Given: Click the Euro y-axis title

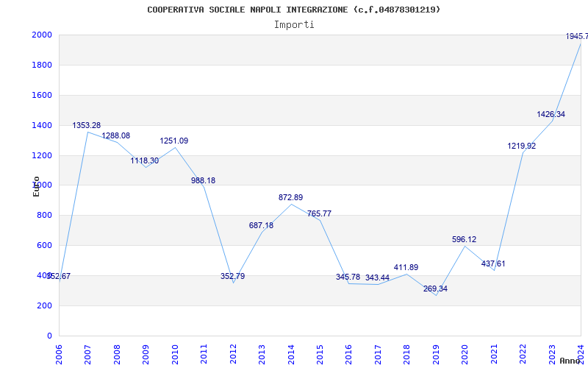Looking at the screenshot, I should coord(36,187).
